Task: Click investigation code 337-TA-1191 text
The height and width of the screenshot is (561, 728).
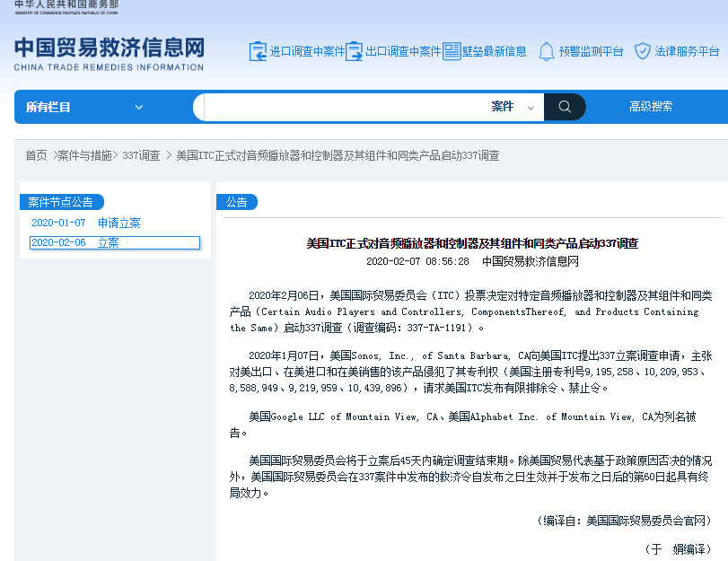Action: click(x=436, y=328)
